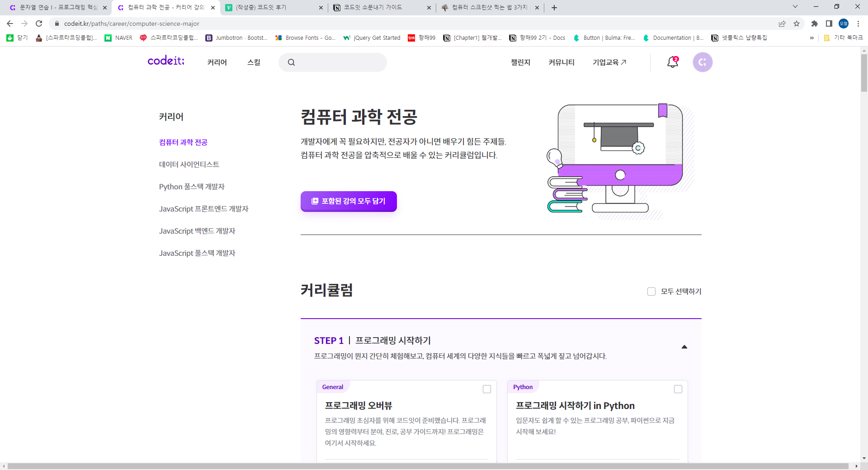Close the 코드잇 소문내기 가이드 tab
Viewport: 868px width, 470px height.
click(x=429, y=8)
